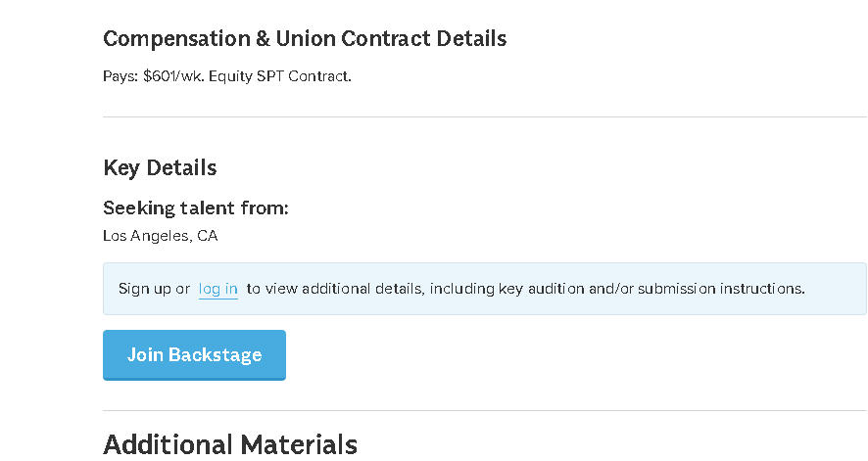Click the Compensation & Union Contract Details heading
This screenshot has height=461, width=868.
[x=305, y=39]
